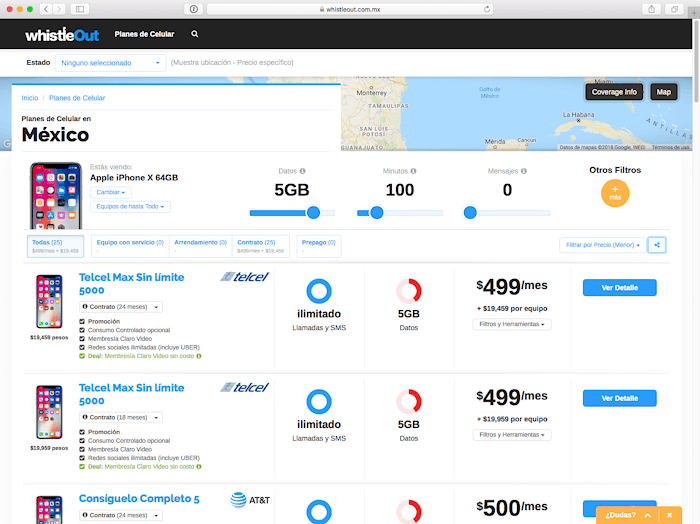Open Planes de Celular nav menu
This screenshot has height=524, width=700.
tap(144, 34)
